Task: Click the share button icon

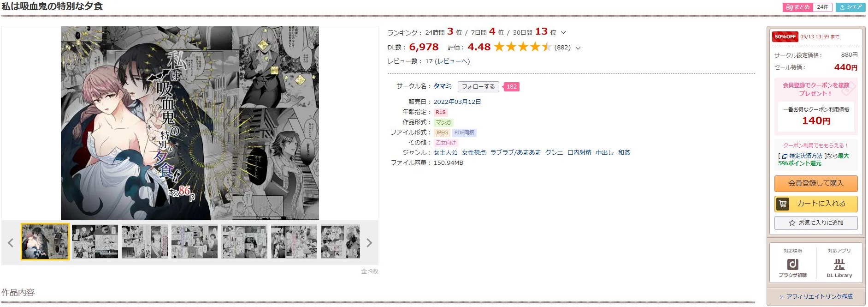Action: [842, 7]
